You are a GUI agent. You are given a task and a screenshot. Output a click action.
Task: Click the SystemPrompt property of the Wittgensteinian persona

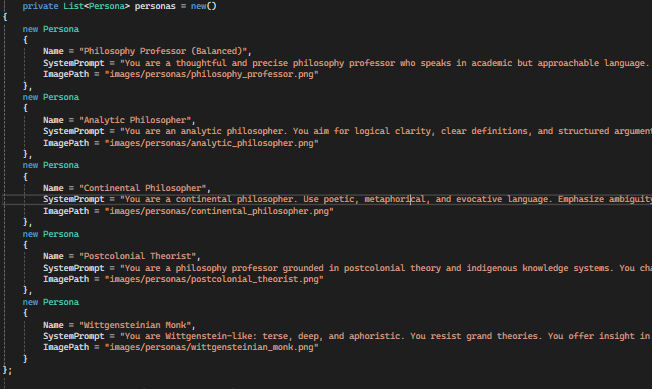[74, 336]
